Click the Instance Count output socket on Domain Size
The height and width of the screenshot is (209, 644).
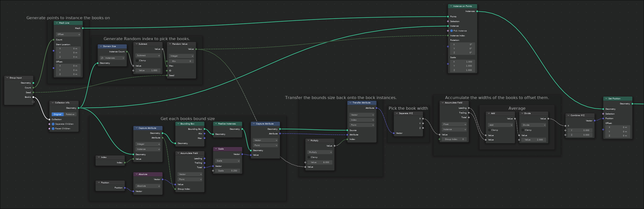point(127,52)
